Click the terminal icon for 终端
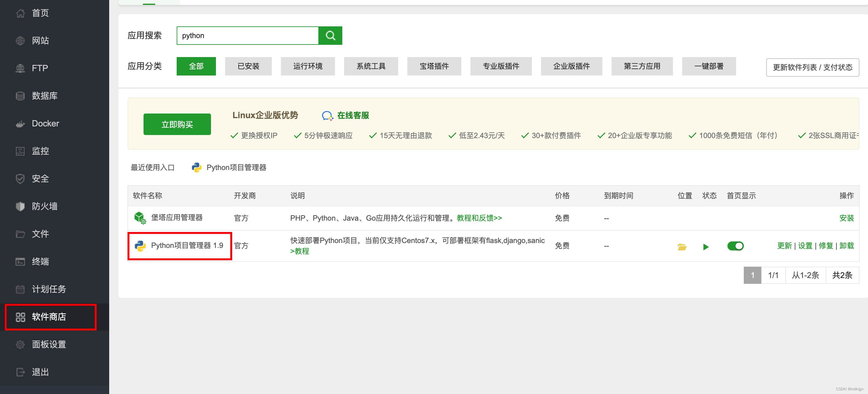Screen dimensions: 868x394 [x=20, y=262]
